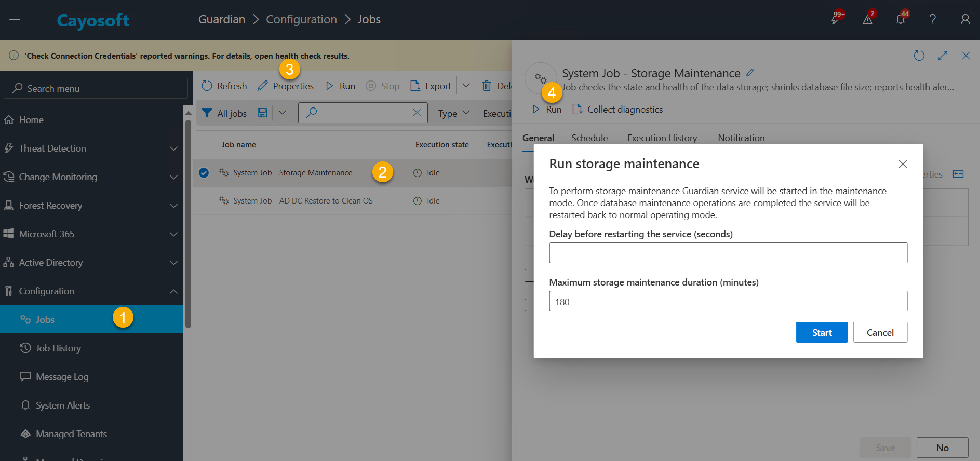Switch to the Execution History tab
This screenshot has width=980, height=461.
pyautogui.click(x=662, y=138)
